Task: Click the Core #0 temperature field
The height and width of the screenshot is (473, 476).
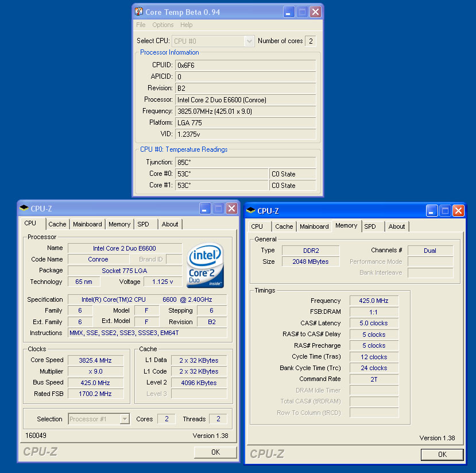Action: coord(222,174)
